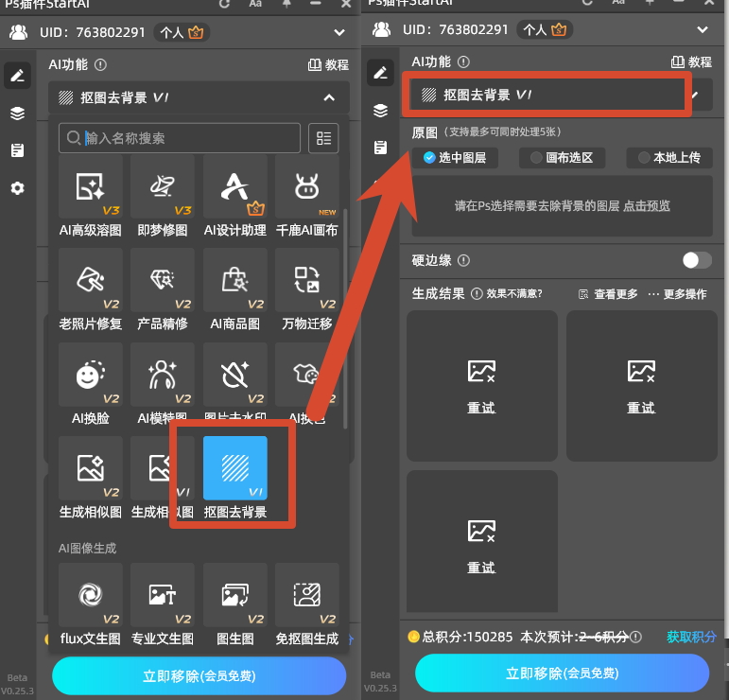
Task: Open the document icon in left panel sidebar
Action: coord(18,150)
